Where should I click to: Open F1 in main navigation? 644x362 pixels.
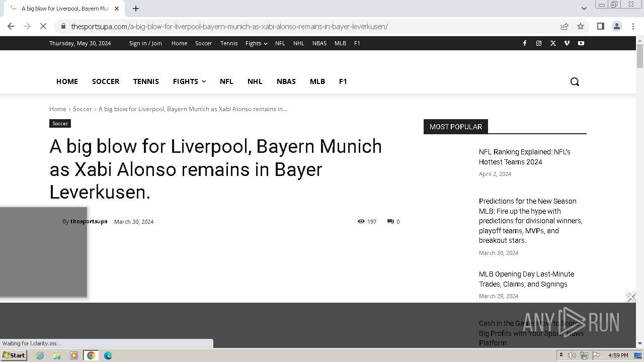[343, 81]
